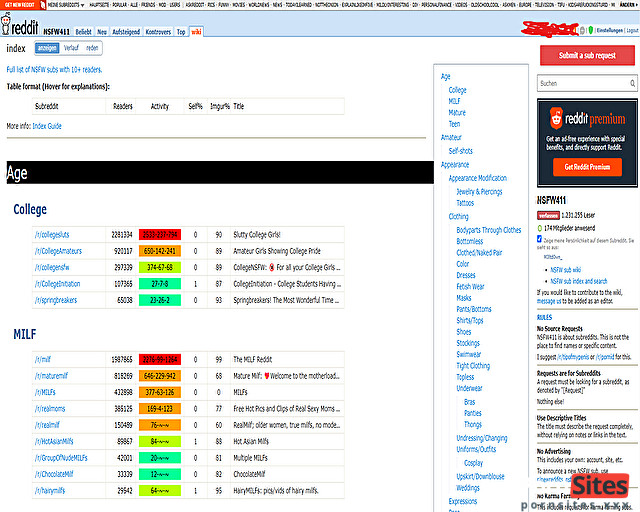This screenshot has width=640, height=512.
Task: Click the magnifier icon in the search box
Action: pos(632,83)
